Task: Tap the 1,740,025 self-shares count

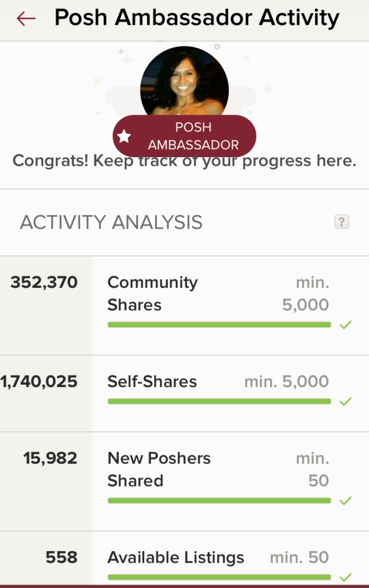Action: [39, 382]
